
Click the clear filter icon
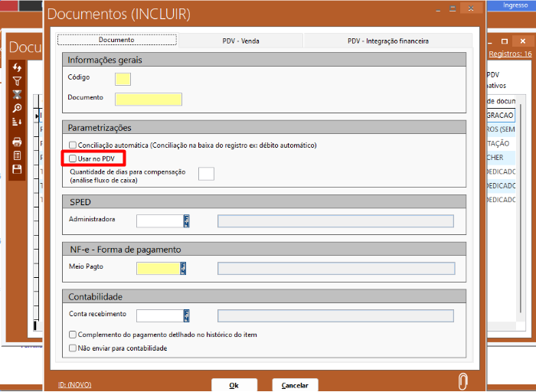tap(17, 94)
